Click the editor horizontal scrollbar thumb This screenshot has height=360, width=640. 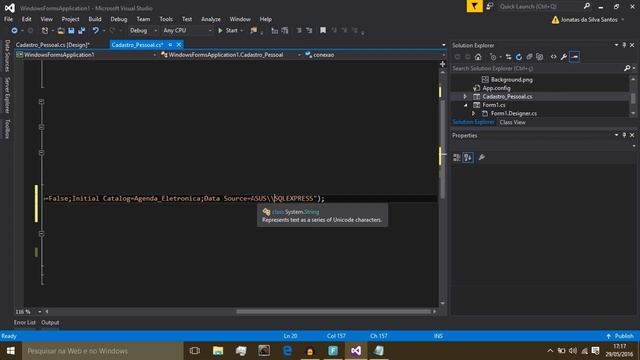tap(333, 311)
